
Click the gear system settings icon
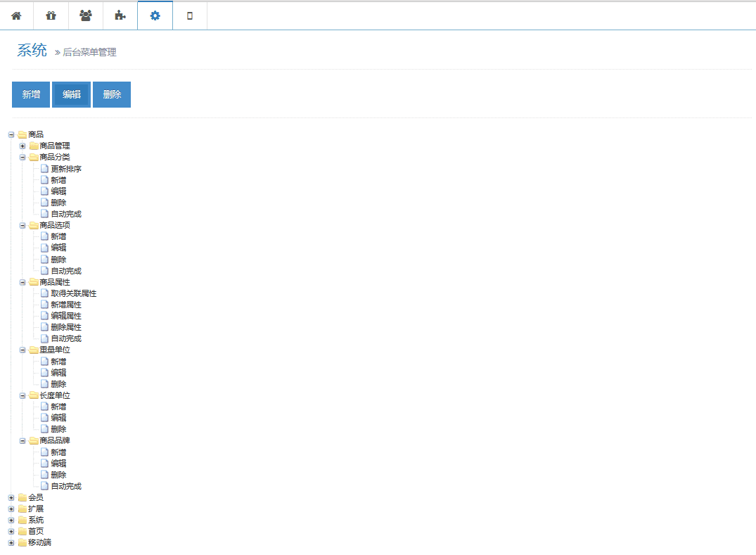pos(155,15)
